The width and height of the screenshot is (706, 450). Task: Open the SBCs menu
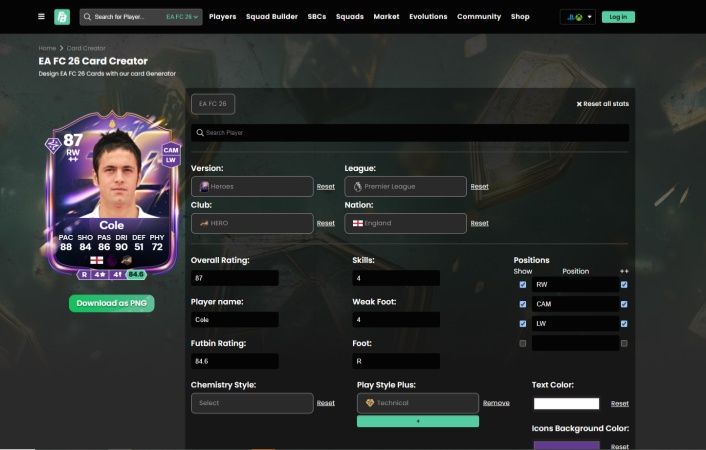point(317,17)
